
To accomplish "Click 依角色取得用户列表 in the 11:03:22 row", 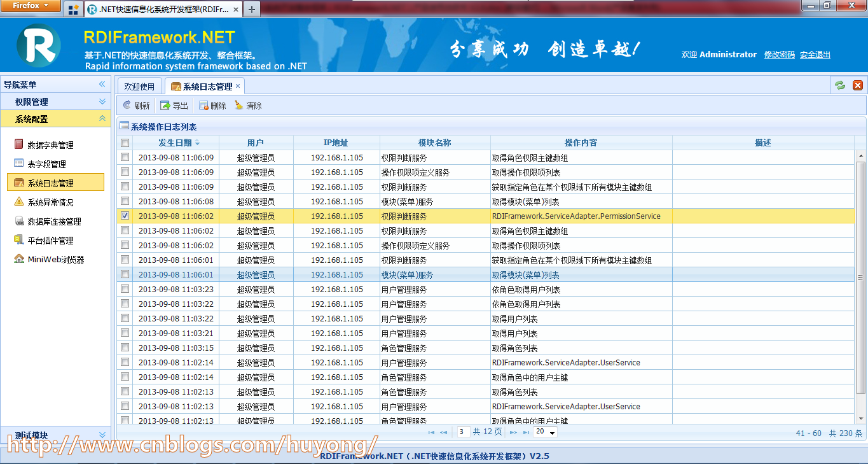I will (x=526, y=304).
